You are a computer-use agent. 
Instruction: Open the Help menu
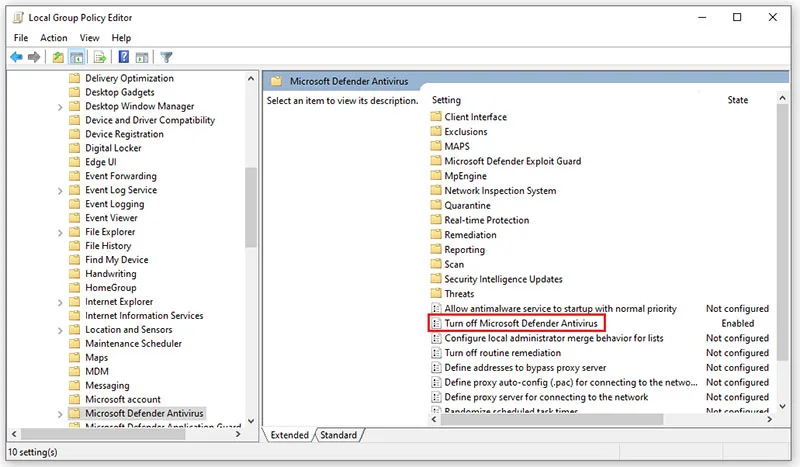click(x=121, y=38)
